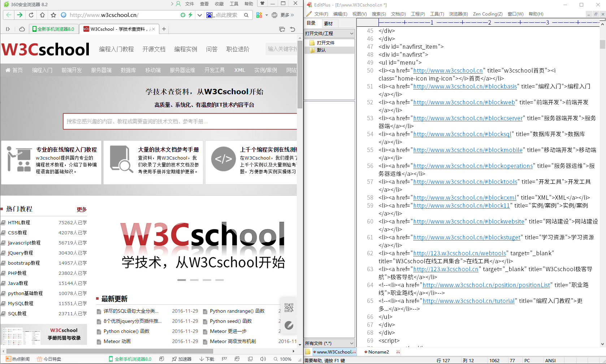Select the 默认 folder in EditPlus
The width and height of the screenshot is (606, 364).
click(x=321, y=50)
